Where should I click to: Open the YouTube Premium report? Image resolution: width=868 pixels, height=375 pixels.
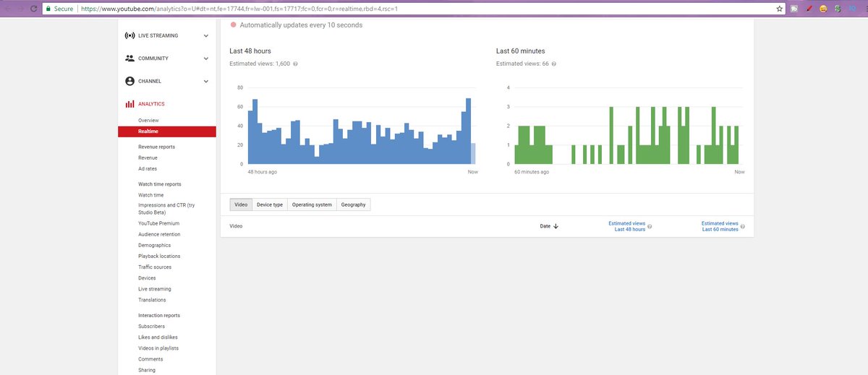click(x=158, y=223)
